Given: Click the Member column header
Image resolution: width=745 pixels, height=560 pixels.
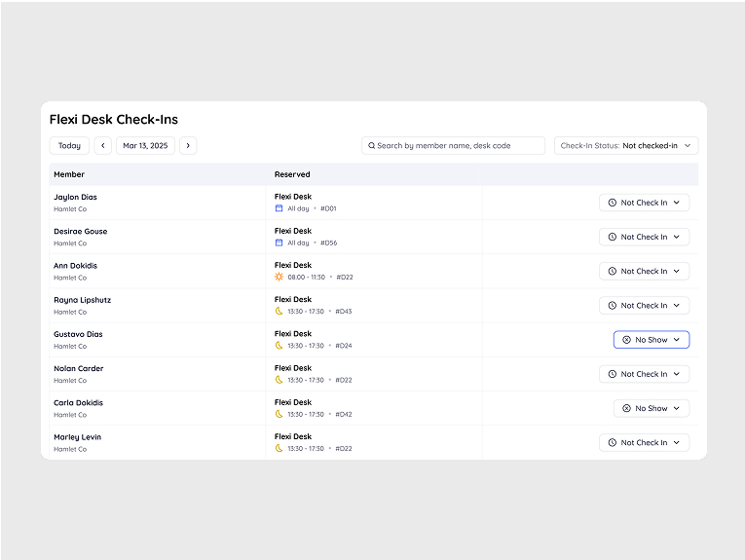Looking at the screenshot, I should (x=69, y=174).
